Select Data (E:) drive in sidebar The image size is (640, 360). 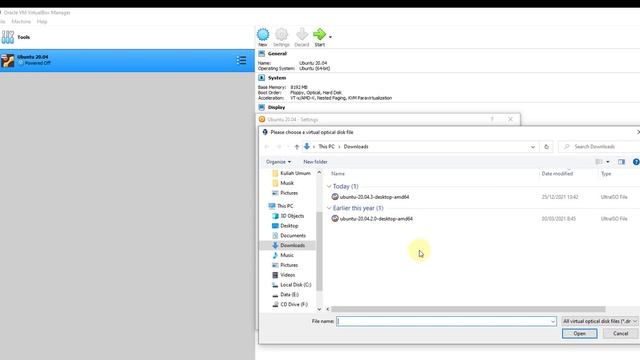click(x=285, y=295)
